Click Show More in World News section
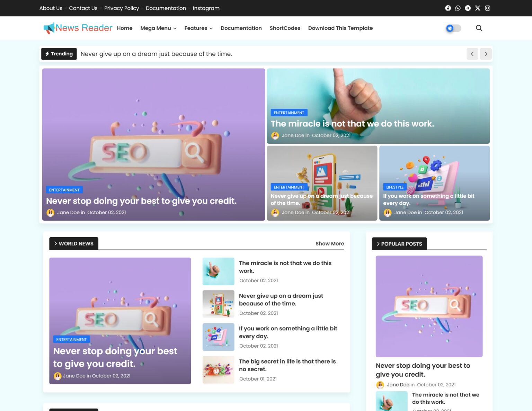532x411 pixels. [x=329, y=243]
